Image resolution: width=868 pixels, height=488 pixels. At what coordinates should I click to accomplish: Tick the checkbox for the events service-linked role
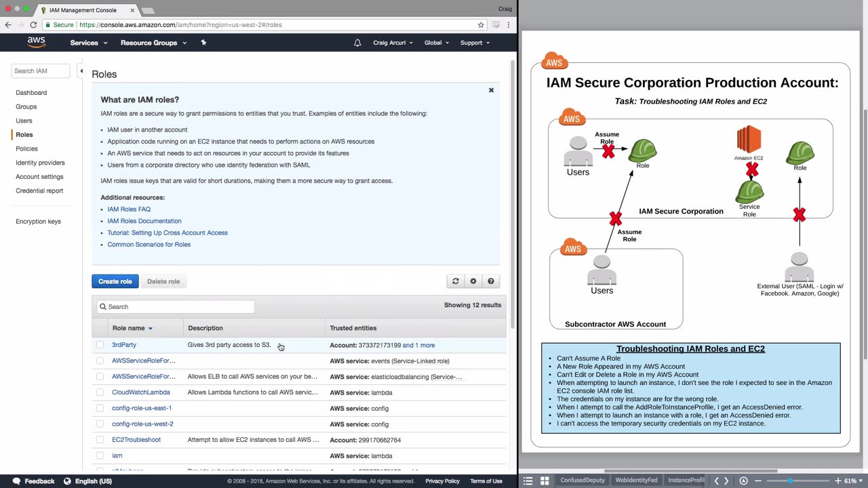100,361
